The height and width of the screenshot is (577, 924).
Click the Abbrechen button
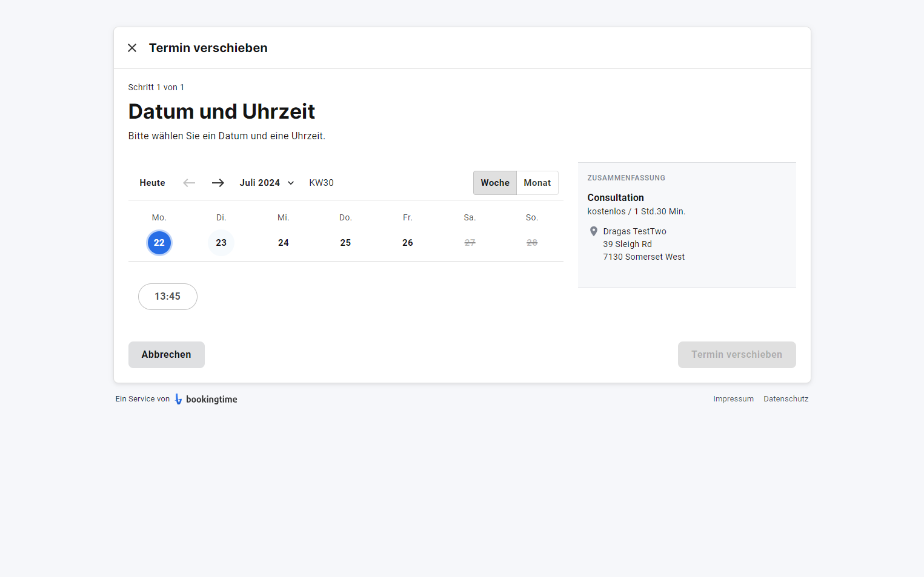pyautogui.click(x=167, y=355)
